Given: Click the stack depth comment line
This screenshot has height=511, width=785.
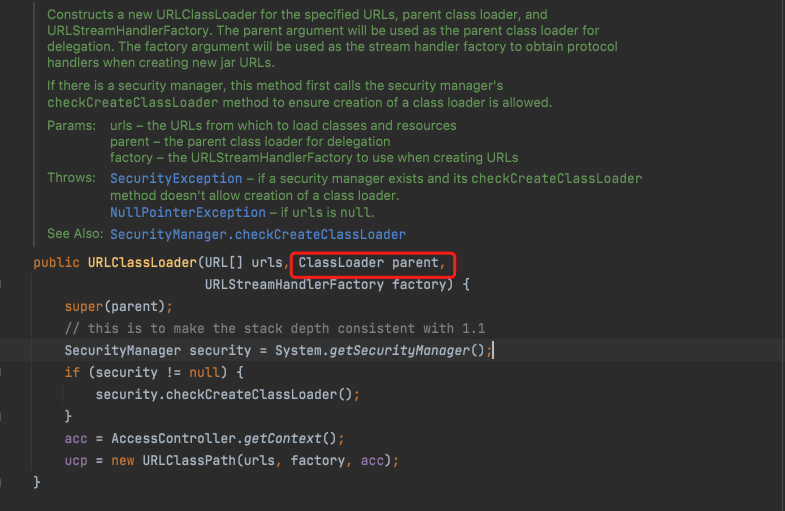Looking at the screenshot, I should (x=275, y=329).
